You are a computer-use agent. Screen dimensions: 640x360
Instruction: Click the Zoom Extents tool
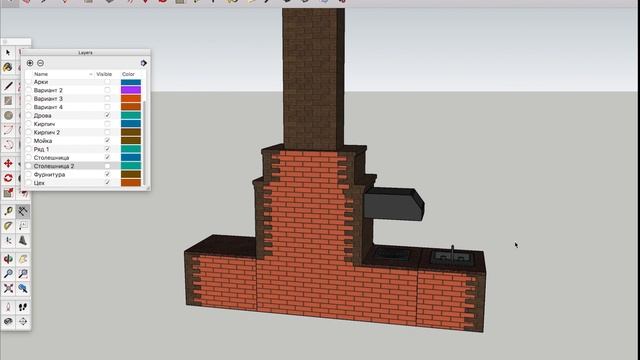[x=8, y=289]
